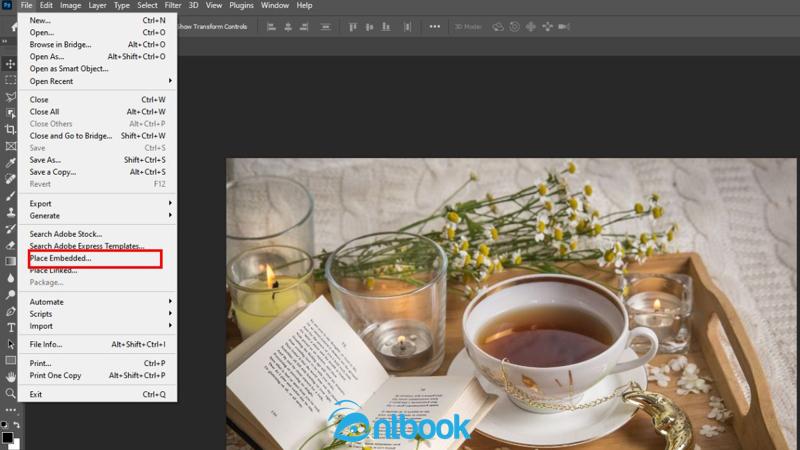Set the foreground color swatch

click(7, 437)
